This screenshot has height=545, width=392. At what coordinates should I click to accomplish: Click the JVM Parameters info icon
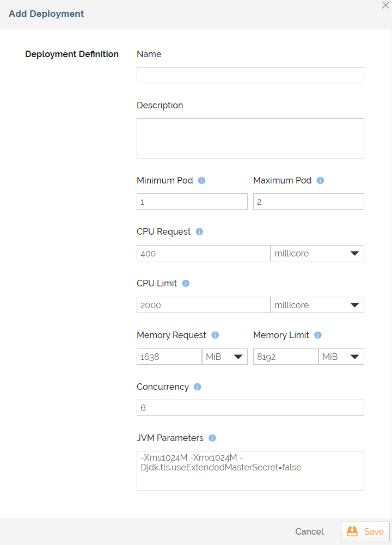[x=212, y=438]
